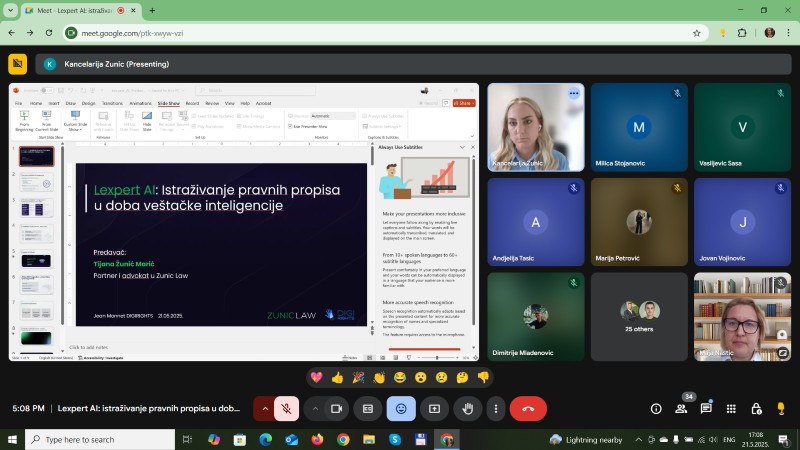Send the heart emoji reaction
The width and height of the screenshot is (800, 450).
(x=317, y=378)
